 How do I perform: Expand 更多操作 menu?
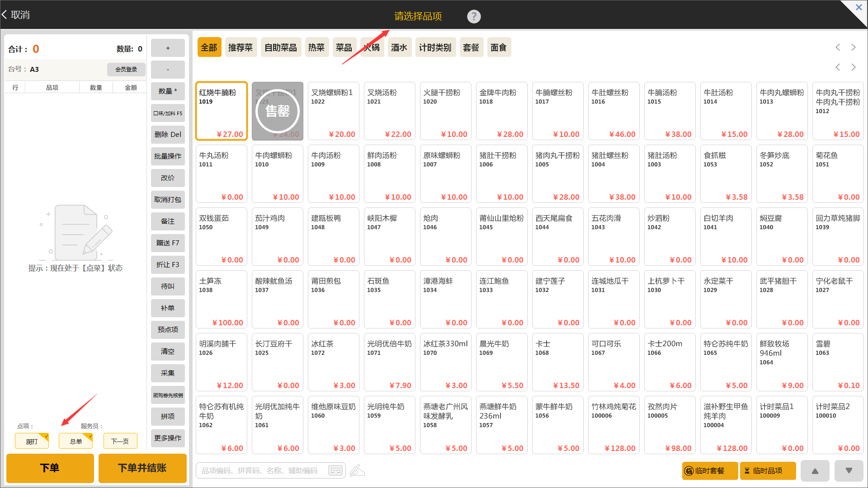coord(168,438)
